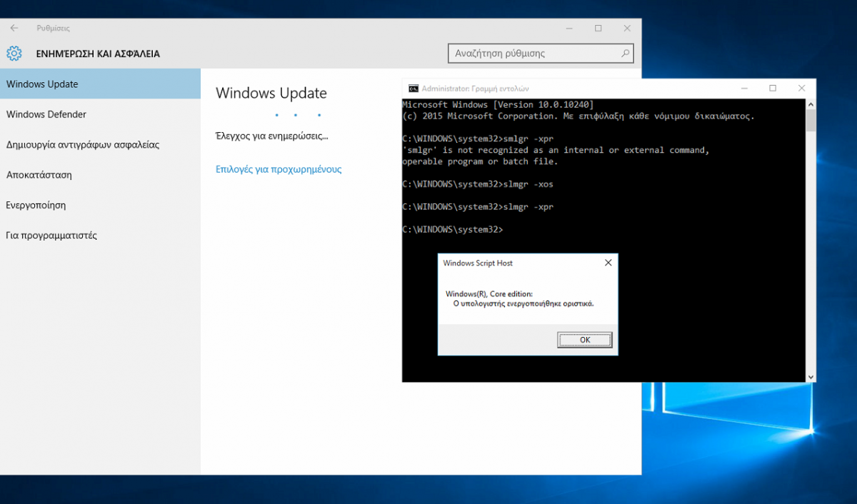Click the Έλεγχος για ενημερώσεις status text
This screenshot has width=857, height=504.
272,135
